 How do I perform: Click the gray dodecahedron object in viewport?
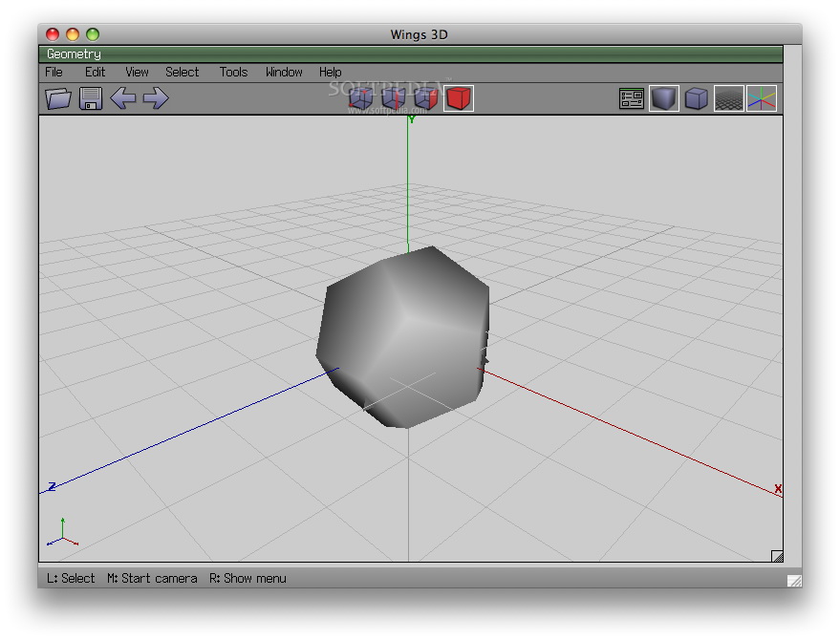[x=403, y=334]
